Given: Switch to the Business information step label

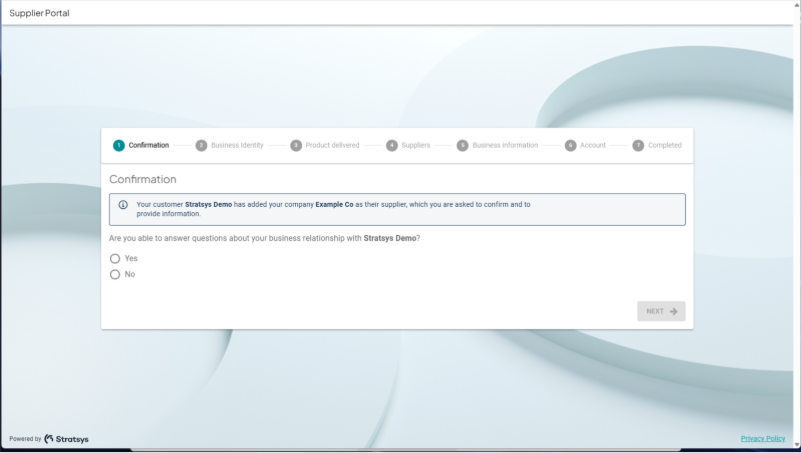Looking at the screenshot, I should pyautogui.click(x=505, y=145).
